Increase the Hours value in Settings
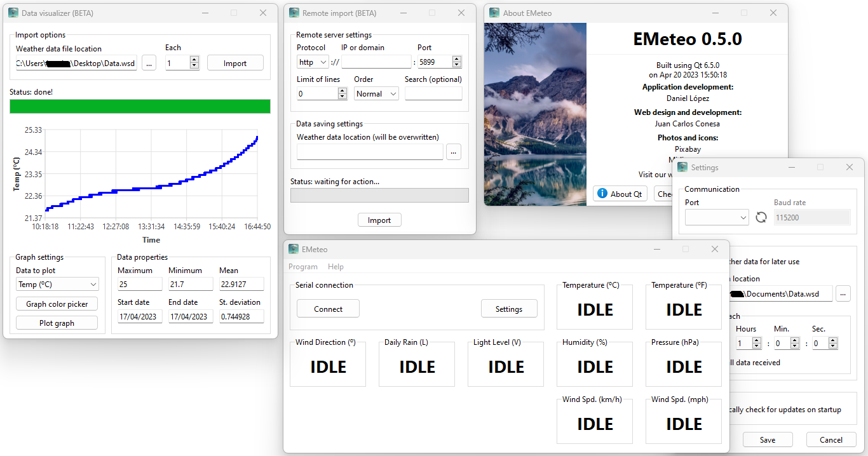The image size is (868, 456). 756,339
